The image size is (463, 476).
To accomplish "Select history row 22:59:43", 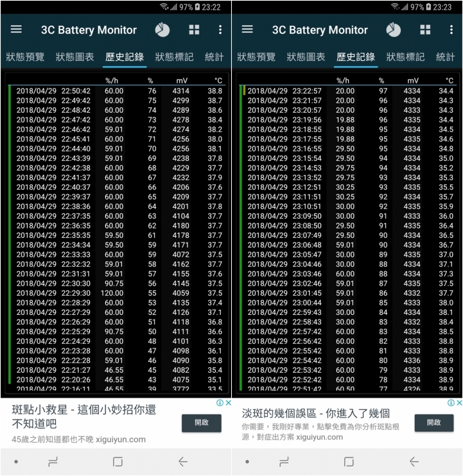I will click(x=349, y=312).
